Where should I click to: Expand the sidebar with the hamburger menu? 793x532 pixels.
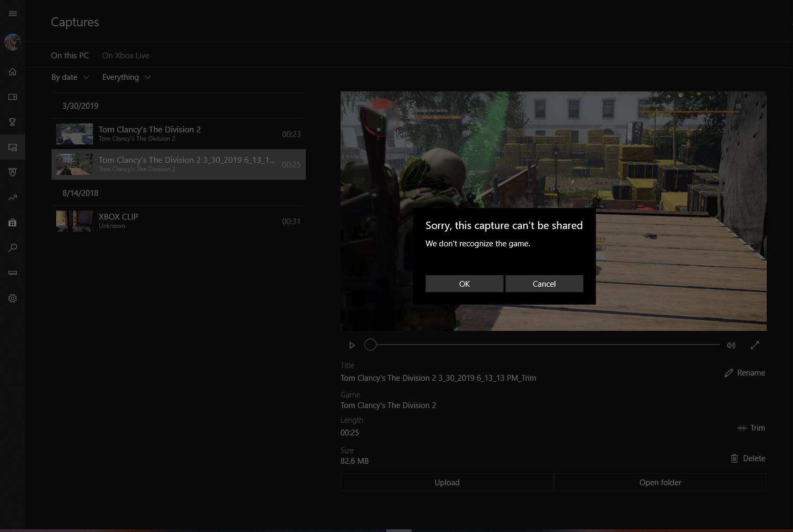coord(13,14)
